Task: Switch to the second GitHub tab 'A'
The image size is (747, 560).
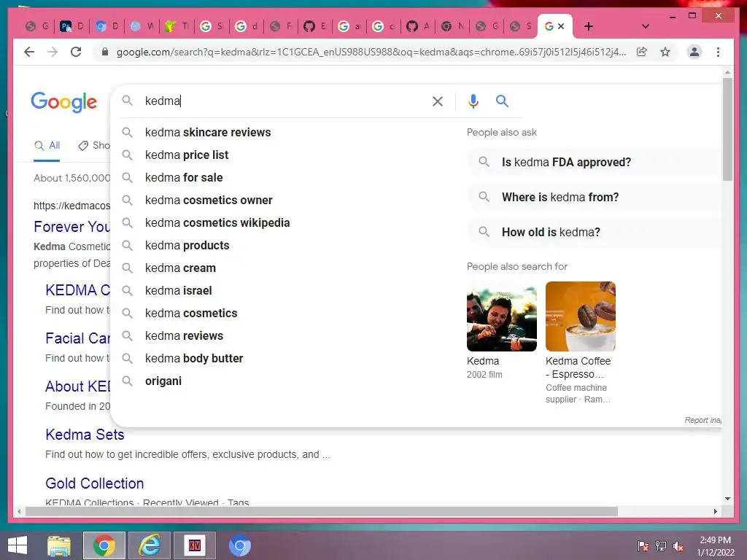Action: [418, 26]
